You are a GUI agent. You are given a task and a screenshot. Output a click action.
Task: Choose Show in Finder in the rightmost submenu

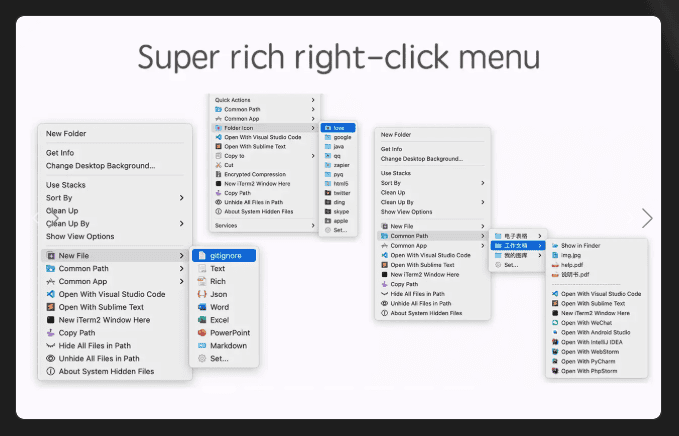(x=580, y=246)
